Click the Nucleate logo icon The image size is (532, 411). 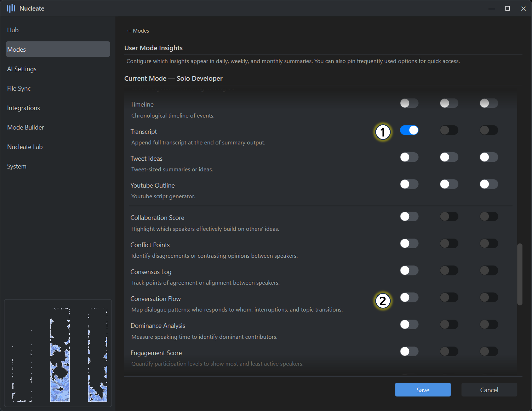[11, 8]
